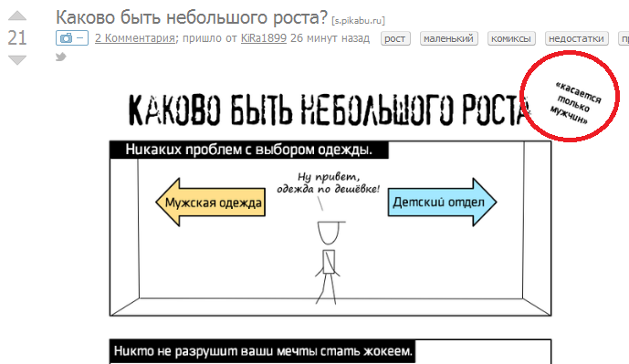Screen dimensions: 629x364
Task: Visit the author profile KiRa1899
Action: pyautogui.click(x=264, y=38)
